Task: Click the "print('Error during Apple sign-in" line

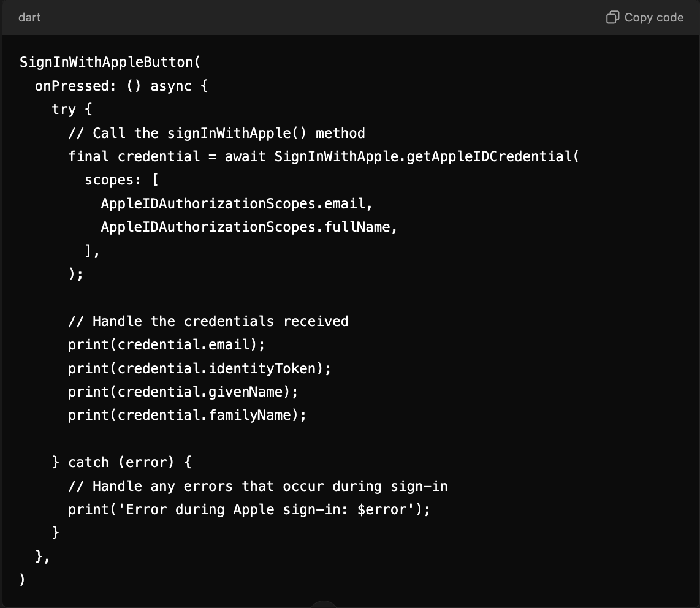Action: coord(249,509)
